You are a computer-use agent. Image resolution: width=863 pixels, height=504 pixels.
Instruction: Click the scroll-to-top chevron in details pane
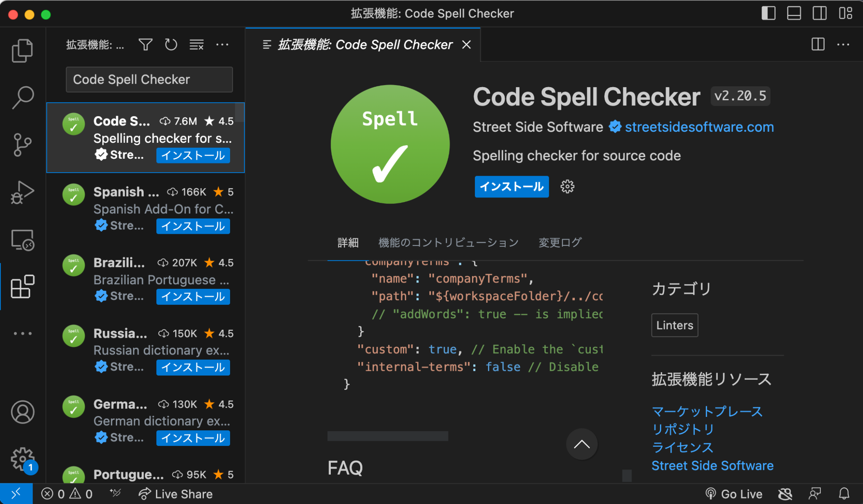pos(582,444)
